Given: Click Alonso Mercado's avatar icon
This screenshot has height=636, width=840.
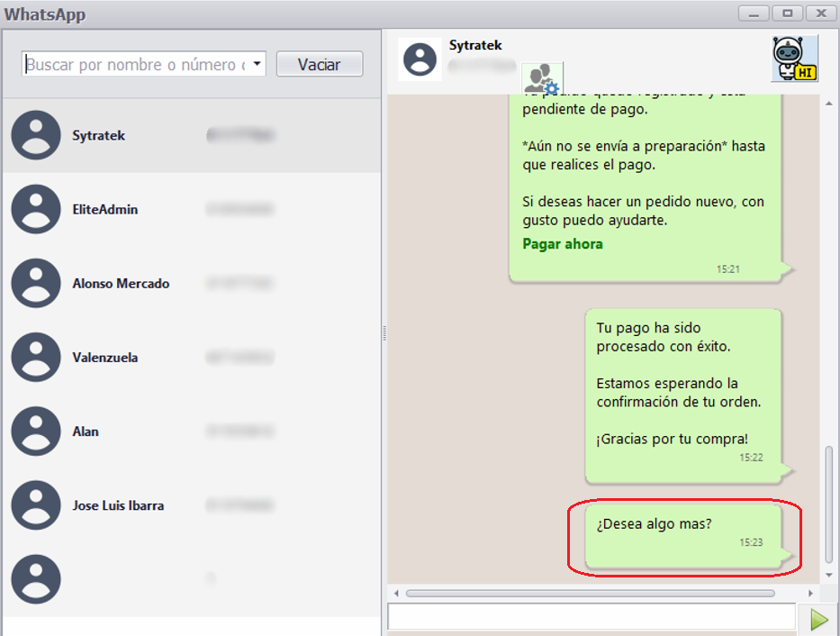Looking at the screenshot, I should tap(36, 284).
